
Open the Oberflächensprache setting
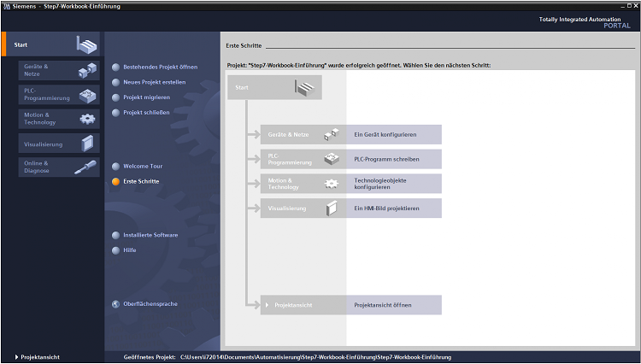(x=150, y=303)
